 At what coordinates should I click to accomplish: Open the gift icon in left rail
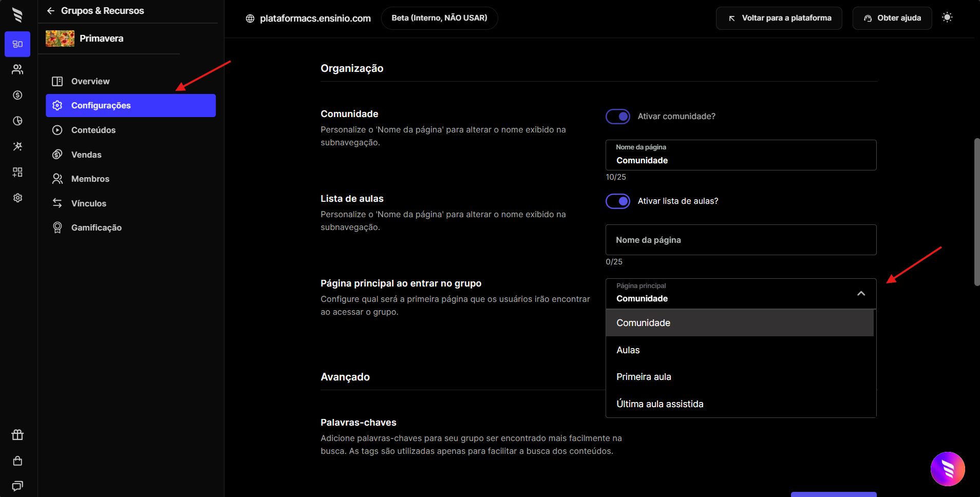pyautogui.click(x=17, y=435)
